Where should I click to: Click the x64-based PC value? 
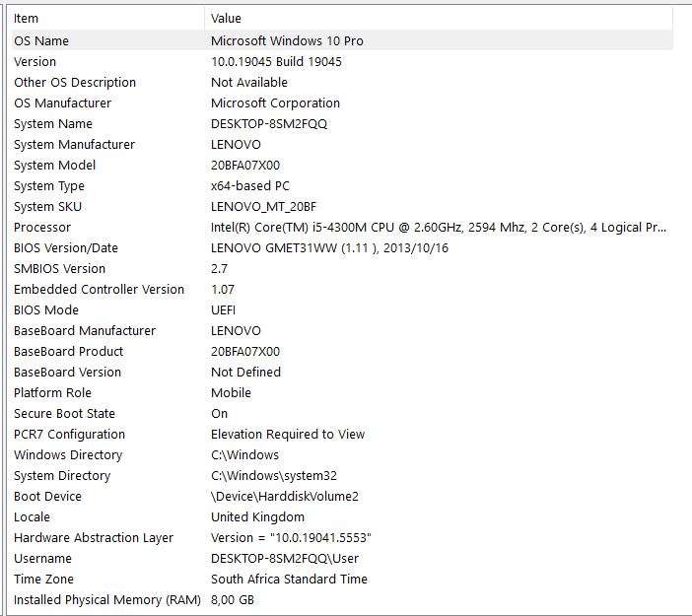coord(250,186)
